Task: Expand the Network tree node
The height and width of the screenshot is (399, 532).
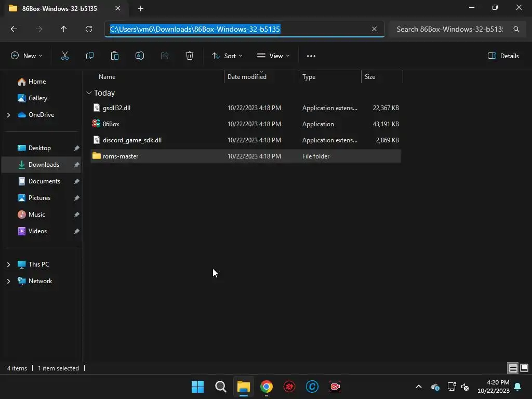Action: coord(8,281)
